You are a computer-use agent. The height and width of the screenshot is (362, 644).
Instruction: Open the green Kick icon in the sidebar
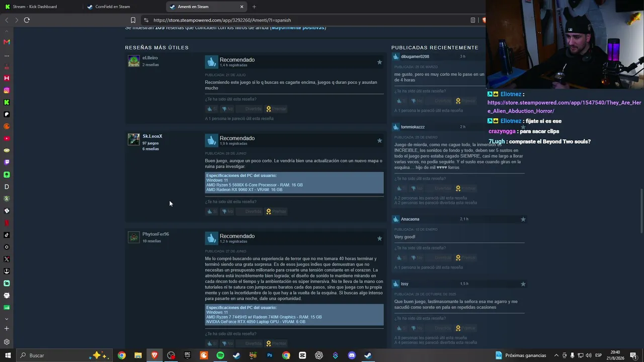7,103
